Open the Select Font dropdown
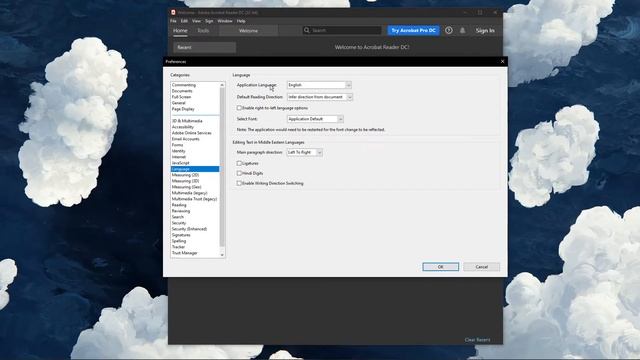This screenshot has height=360, width=640. pyautogui.click(x=315, y=119)
